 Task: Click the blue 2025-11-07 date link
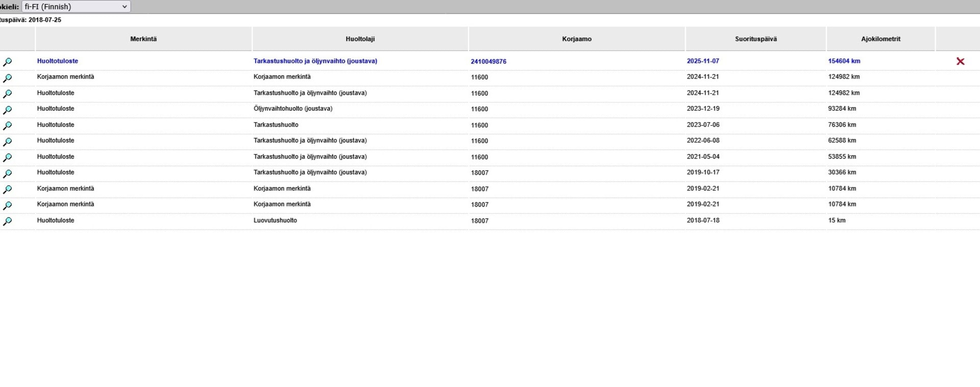(x=703, y=61)
